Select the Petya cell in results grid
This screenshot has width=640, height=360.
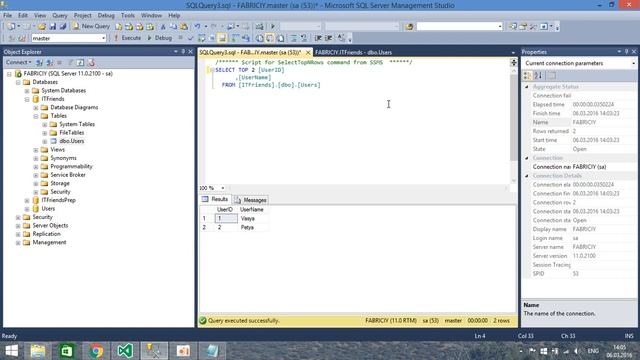click(x=252, y=227)
